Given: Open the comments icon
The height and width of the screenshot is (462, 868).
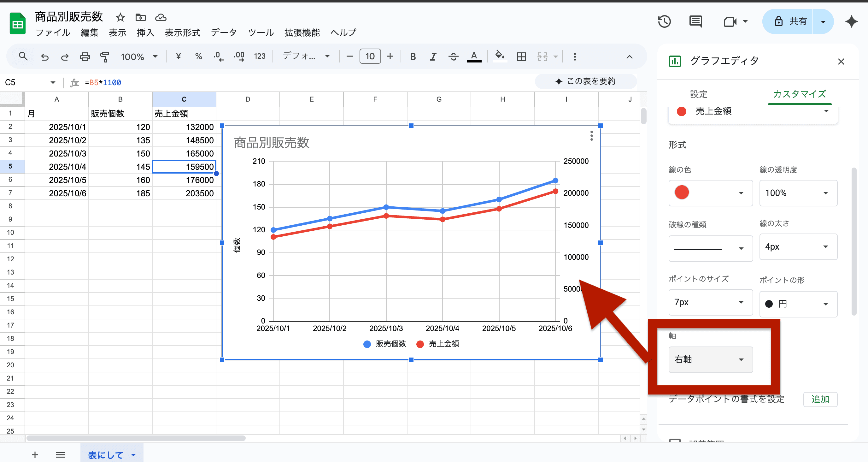Looking at the screenshot, I should [695, 21].
